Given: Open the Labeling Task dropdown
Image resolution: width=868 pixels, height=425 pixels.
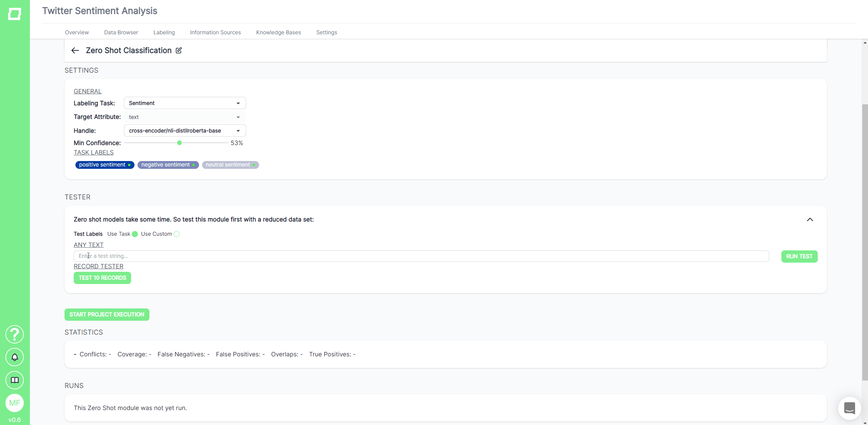Looking at the screenshot, I should pyautogui.click(x=185, y=103).
